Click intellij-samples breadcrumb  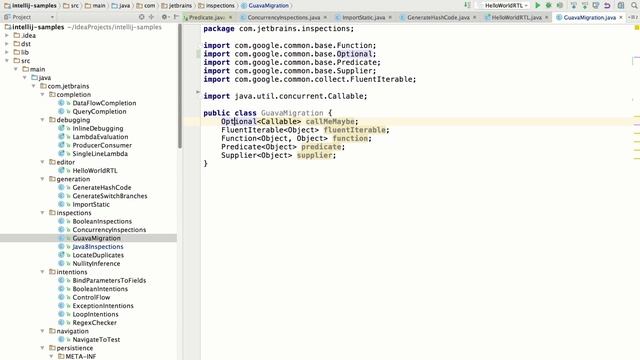click(x=30, y=6)
